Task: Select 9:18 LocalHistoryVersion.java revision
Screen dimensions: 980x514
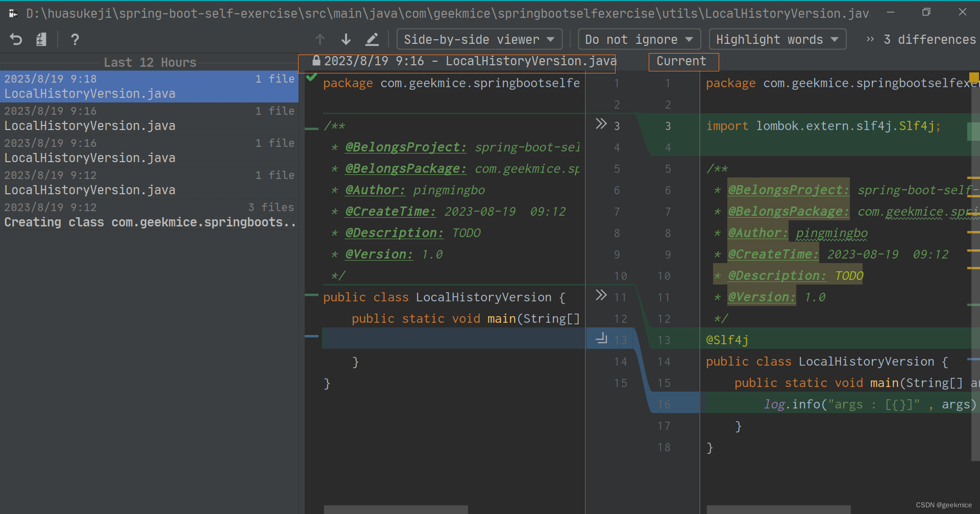Action: [x=149, y=86]
